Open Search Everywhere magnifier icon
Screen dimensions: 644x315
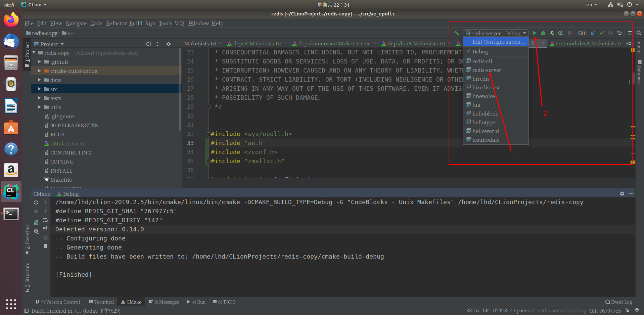639,33
